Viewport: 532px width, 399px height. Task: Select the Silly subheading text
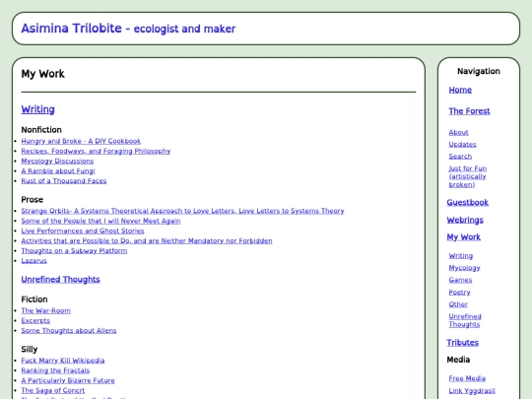coord(30,349)
